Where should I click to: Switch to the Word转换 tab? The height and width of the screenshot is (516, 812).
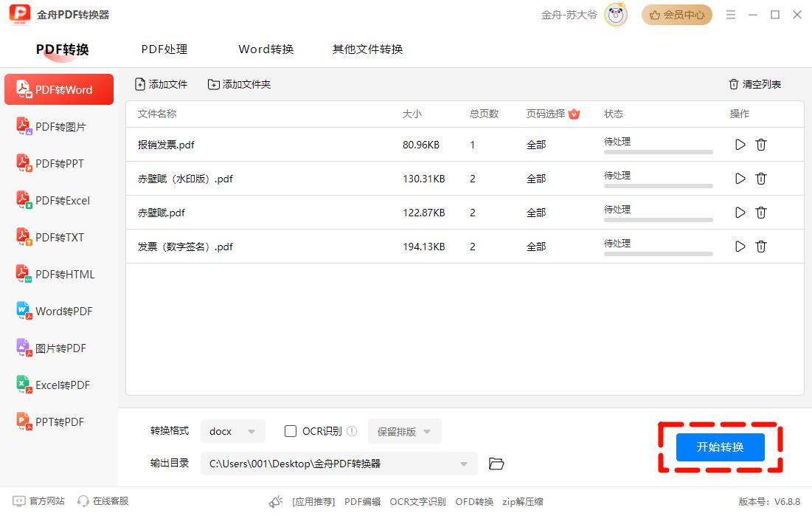pyautogui.click(x=266, y=49)
